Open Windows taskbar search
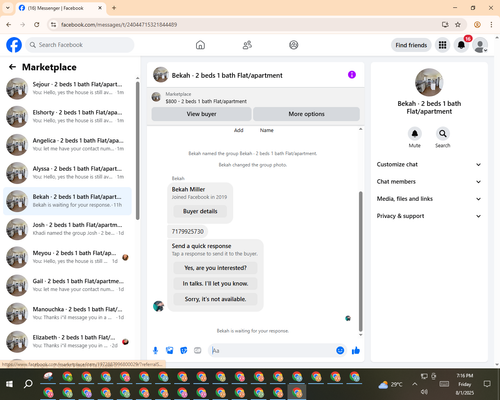The image size is (500, 400). click(28, 384)
